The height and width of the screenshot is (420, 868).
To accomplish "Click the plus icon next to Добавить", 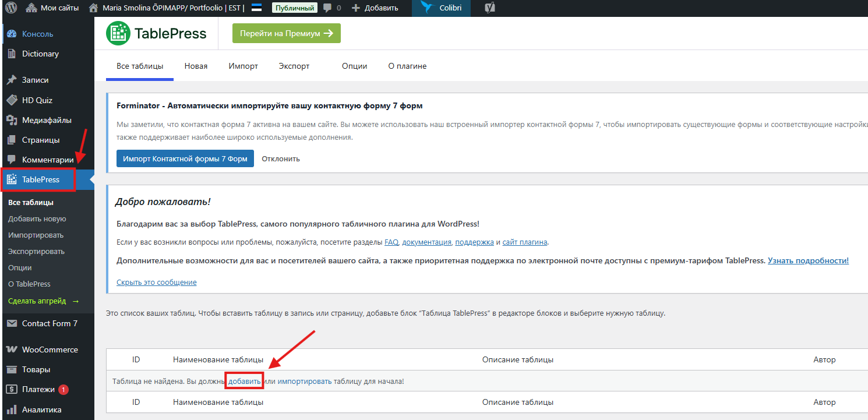I will click(x=356, y=8).
